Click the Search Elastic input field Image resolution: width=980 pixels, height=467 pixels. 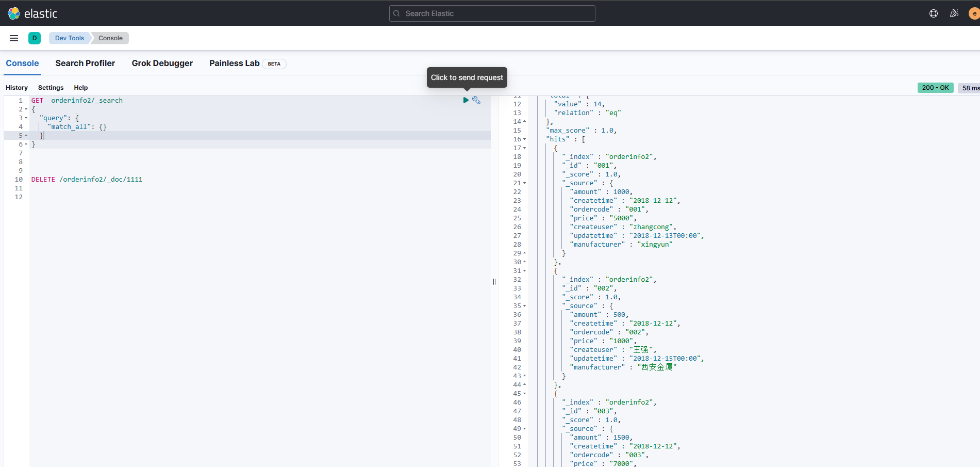tap(492, 13)
